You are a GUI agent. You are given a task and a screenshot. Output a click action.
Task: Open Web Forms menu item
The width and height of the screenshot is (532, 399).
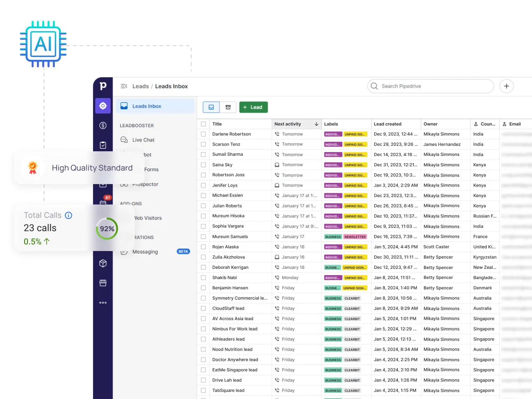coord(151,170)
